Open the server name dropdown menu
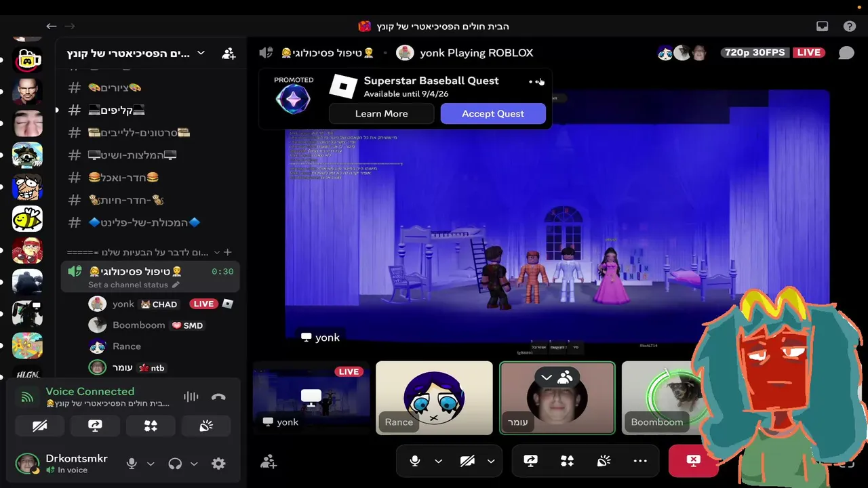The height and width of the screenshot is (488, 868). pyautogui.click(x=201, y=53)
